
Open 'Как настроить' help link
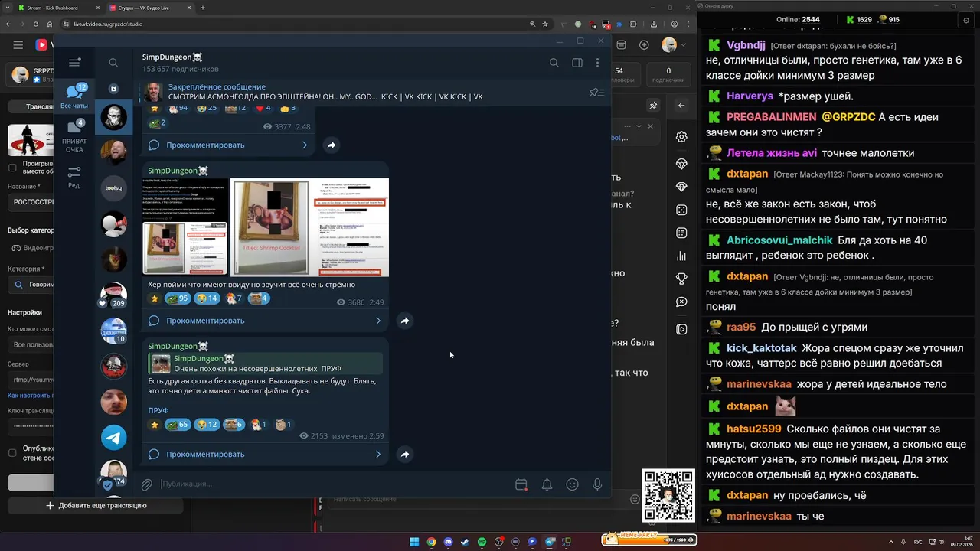31,396
